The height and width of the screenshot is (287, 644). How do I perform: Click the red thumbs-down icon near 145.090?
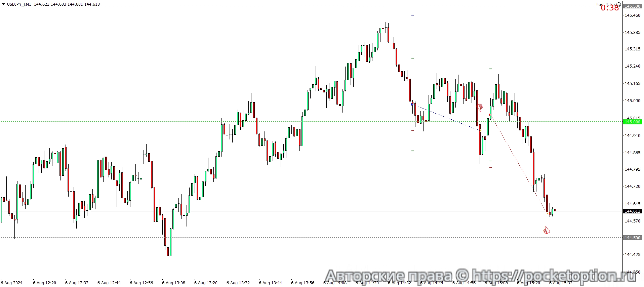pos(480,108)
